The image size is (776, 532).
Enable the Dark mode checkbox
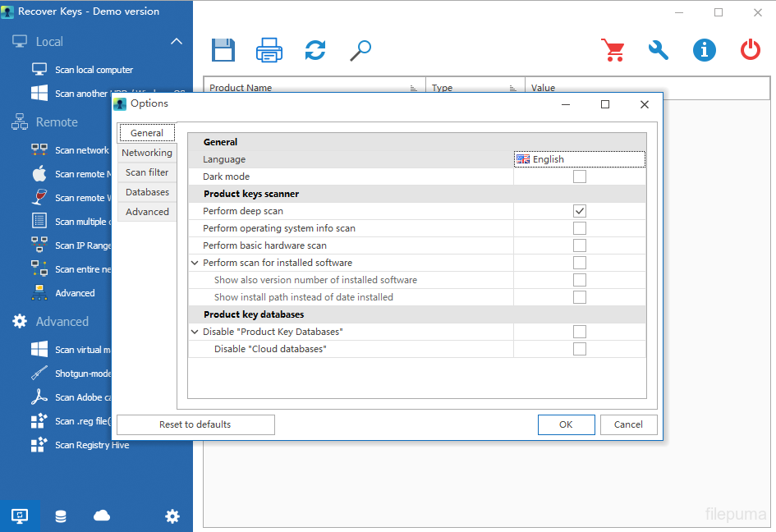(x=580, y=177)
